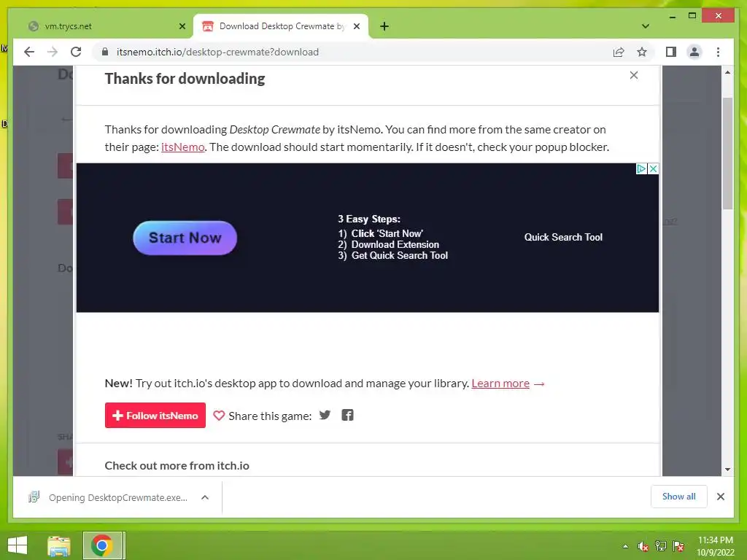Open the Learn more link

coord(500,384)
